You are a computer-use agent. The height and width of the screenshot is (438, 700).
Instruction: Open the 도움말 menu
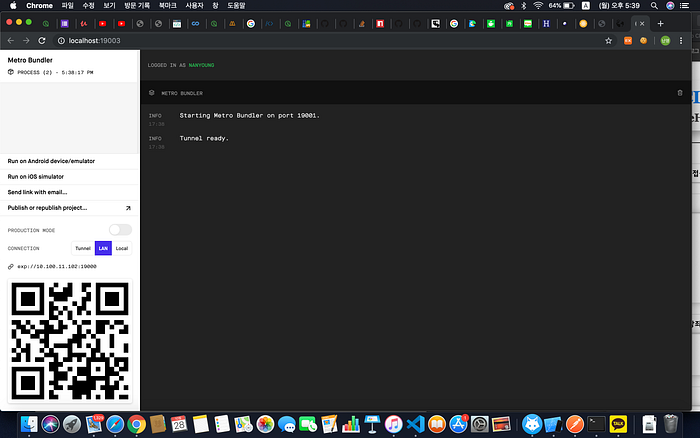pos(236,5)
